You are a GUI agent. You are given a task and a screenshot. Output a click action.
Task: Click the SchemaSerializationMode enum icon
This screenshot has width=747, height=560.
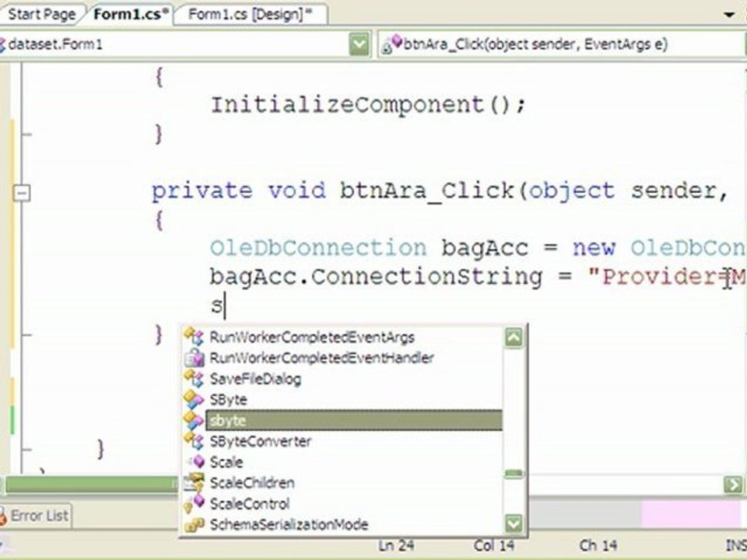tap(194, 525)
